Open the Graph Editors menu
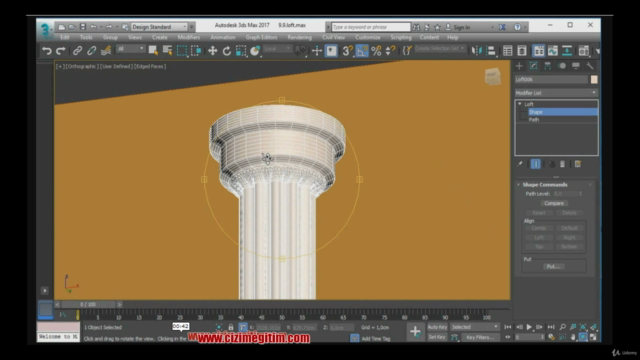 (261, 37)
